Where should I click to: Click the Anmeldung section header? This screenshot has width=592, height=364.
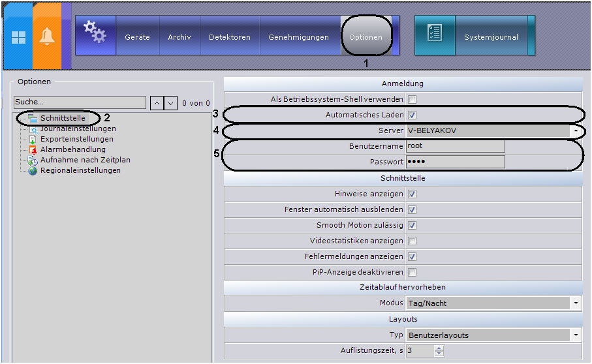tap(403, 83)
